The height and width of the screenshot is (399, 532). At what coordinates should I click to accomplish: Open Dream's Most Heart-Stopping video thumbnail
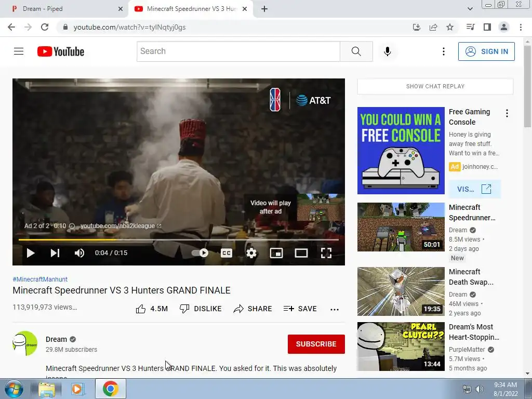(401, 347)
